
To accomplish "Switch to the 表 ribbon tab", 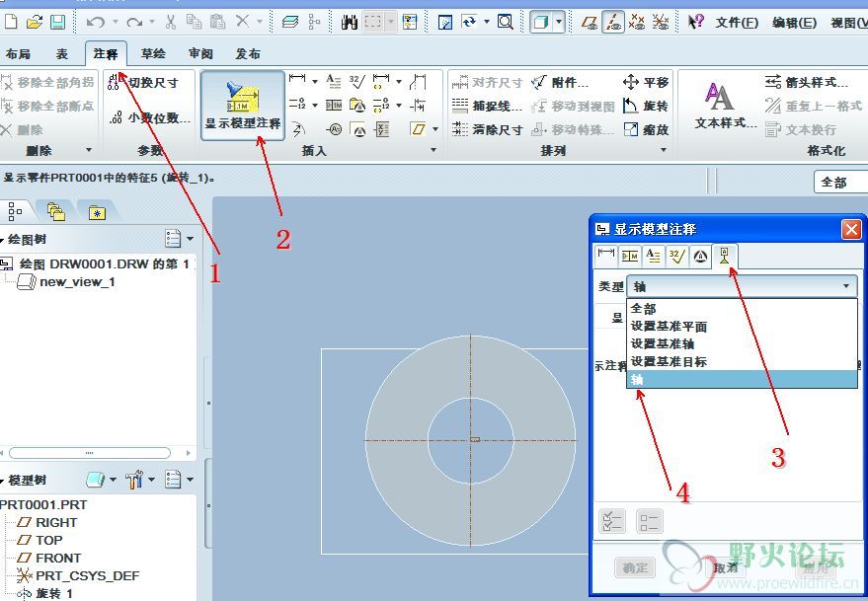I will pos(61,53).
